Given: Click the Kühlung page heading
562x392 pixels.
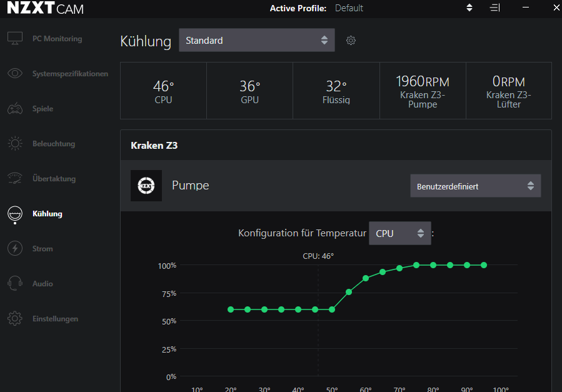Looking at the screenshot, I should coord(146,41).
